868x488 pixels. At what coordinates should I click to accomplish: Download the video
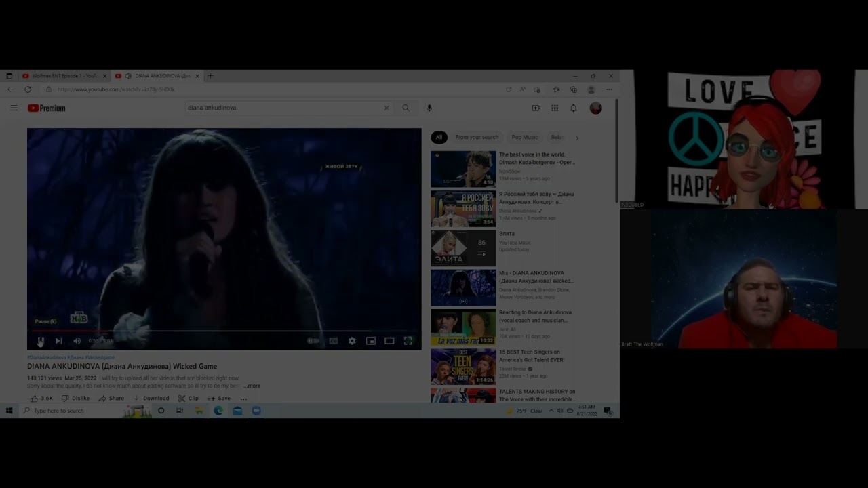151,399
